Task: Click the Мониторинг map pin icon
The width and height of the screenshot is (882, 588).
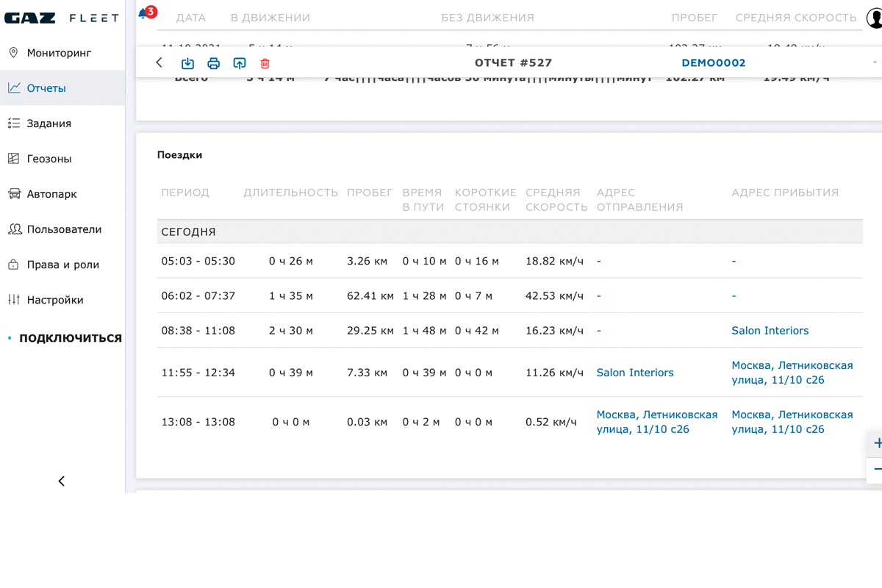Action: (x=13, y=53)
